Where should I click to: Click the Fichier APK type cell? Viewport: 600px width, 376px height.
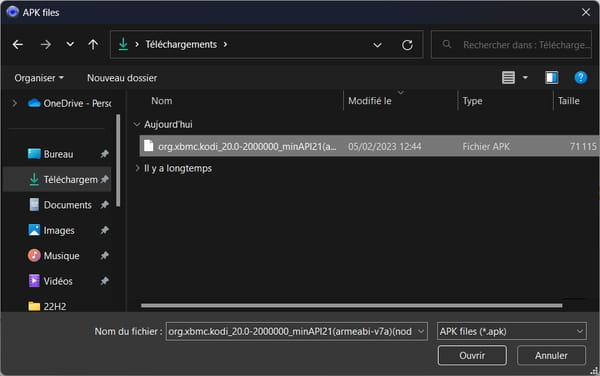[x=486, y=146]
